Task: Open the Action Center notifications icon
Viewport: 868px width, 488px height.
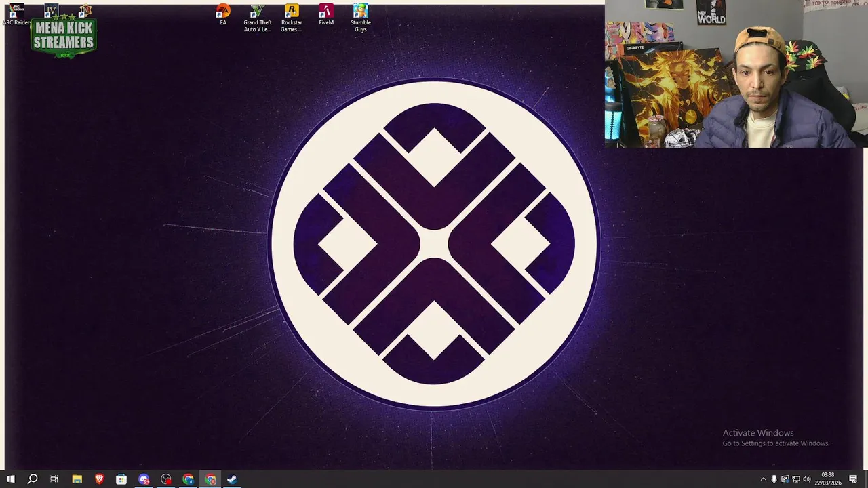Action: (x=854, y=479)
